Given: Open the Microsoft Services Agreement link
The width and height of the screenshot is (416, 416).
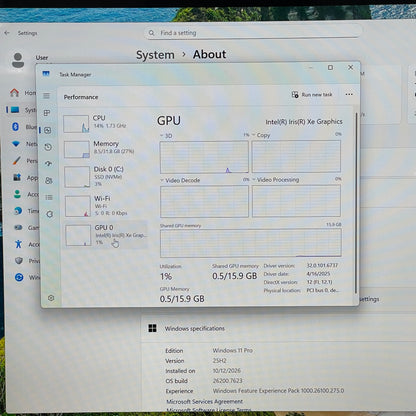Looking at the screenshot, I should click(x=204, y=401).
